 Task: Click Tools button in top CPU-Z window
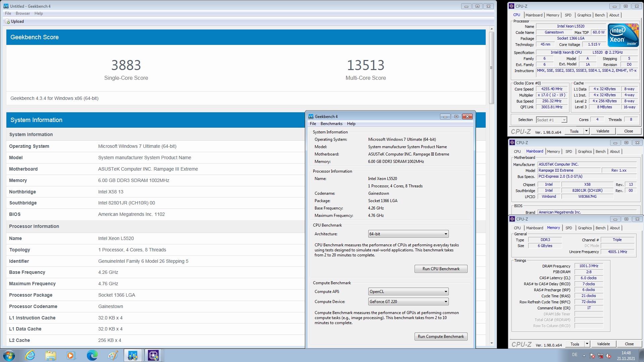click(574, 131)
